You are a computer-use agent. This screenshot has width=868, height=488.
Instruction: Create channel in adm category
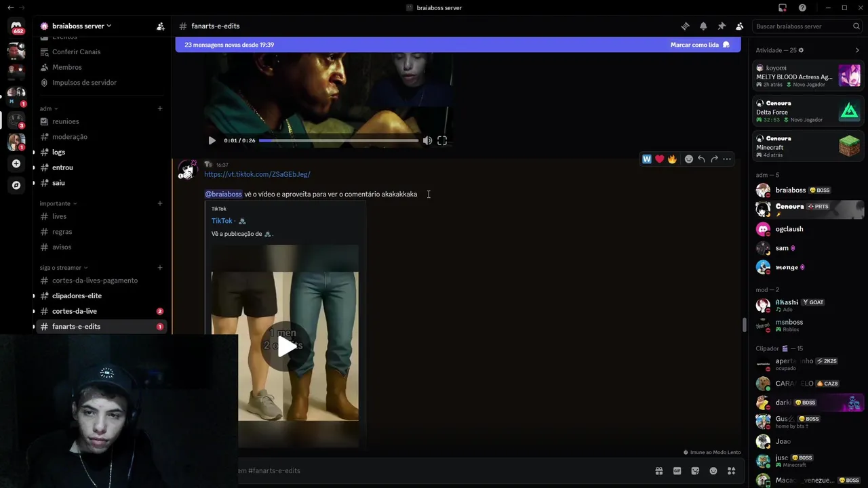[x=160, y=108]
